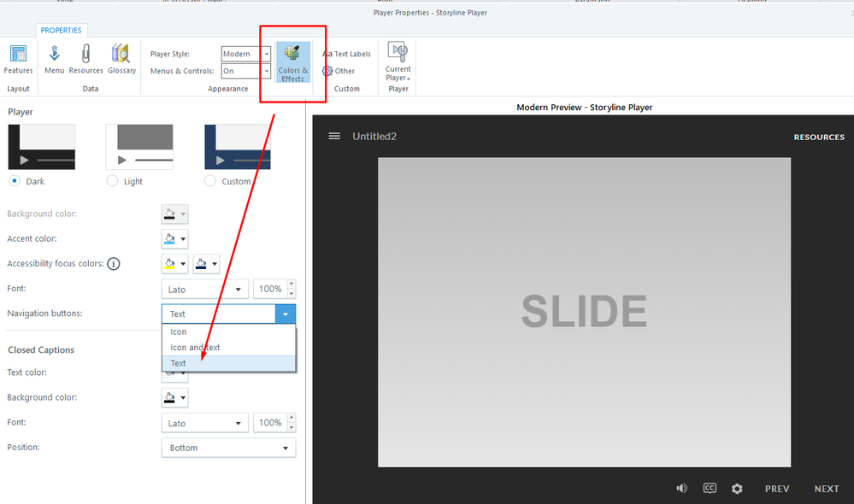Click the Untitled2 title in preview
The height and width of the screenshot is (504, 854).
tap(374, 137)
